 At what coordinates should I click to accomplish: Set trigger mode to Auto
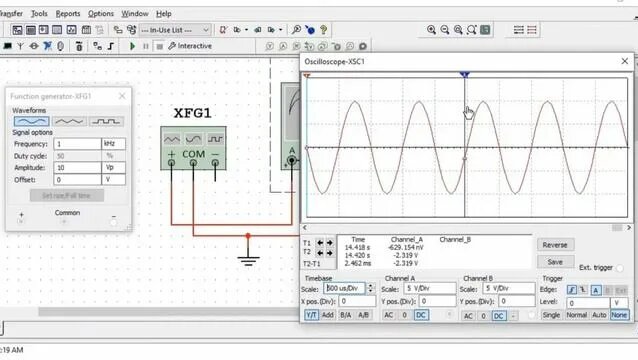(x=599, y=315)
